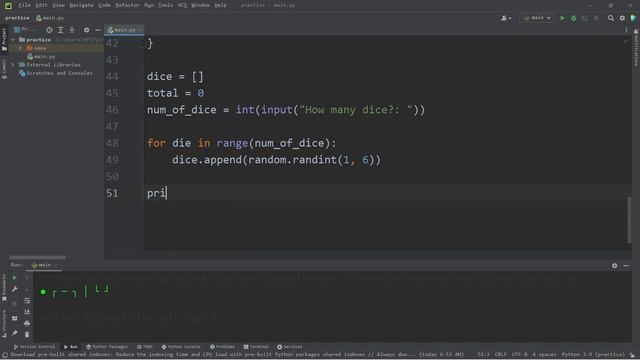
Task: Run the main configuration with green play icon
Action: [562, 18]
